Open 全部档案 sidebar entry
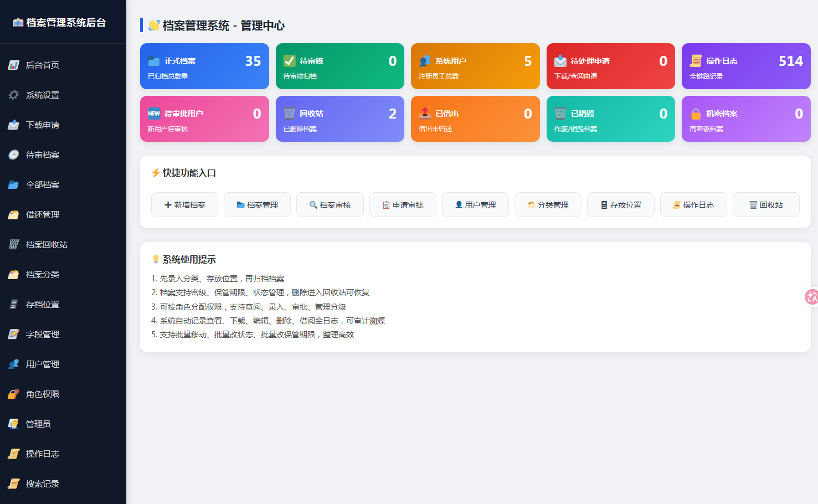Screen dimensions: 818x504 pyautogui.click(x=63, y=184)
